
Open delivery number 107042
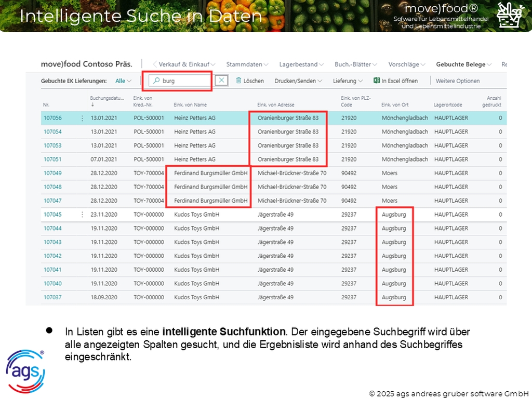(x=52, y=256)
